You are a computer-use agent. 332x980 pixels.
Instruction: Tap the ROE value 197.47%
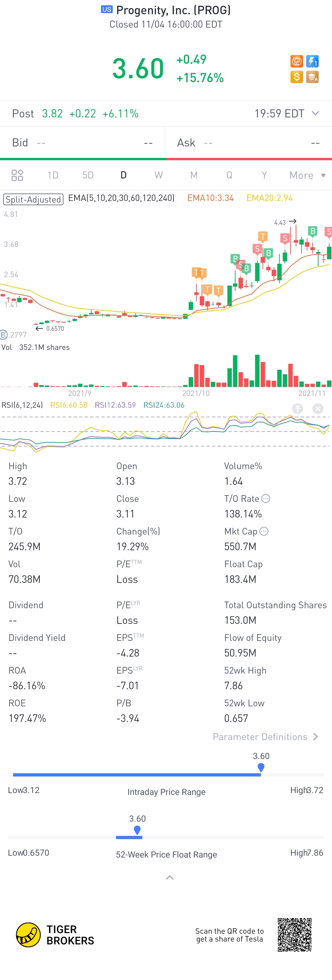point(27,718)
